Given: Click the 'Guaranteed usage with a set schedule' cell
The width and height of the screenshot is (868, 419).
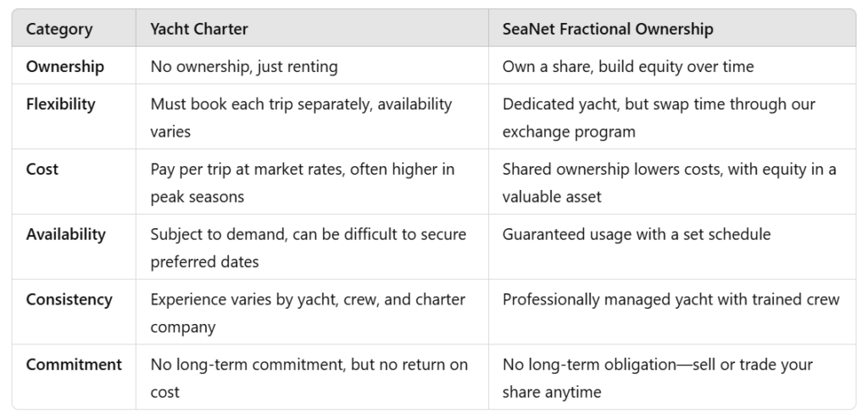Looking at the screenshot, I should 636,234.
